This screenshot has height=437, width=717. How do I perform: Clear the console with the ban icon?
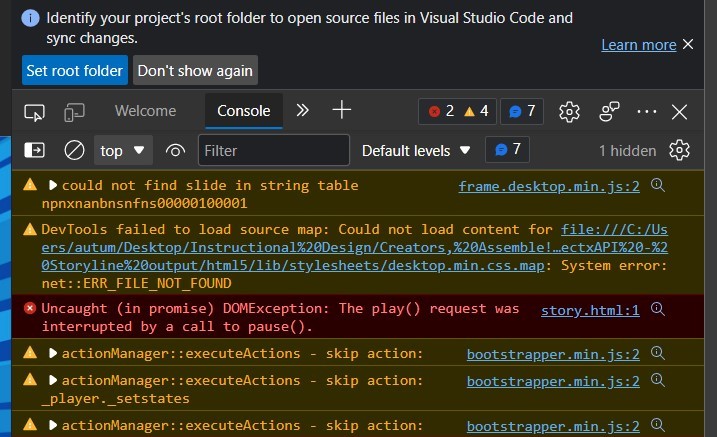(74, 150)
